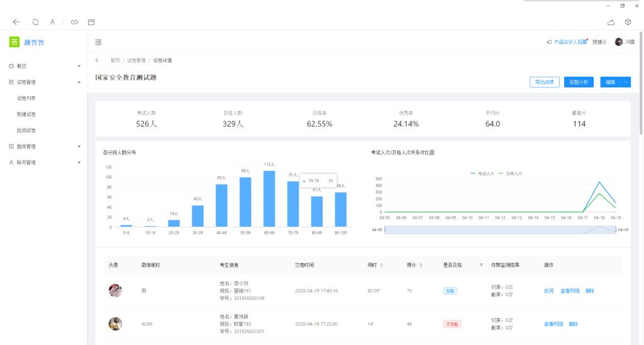Open more options next to 编辑 button
This screenshot has width=644, height=345.
626,82
